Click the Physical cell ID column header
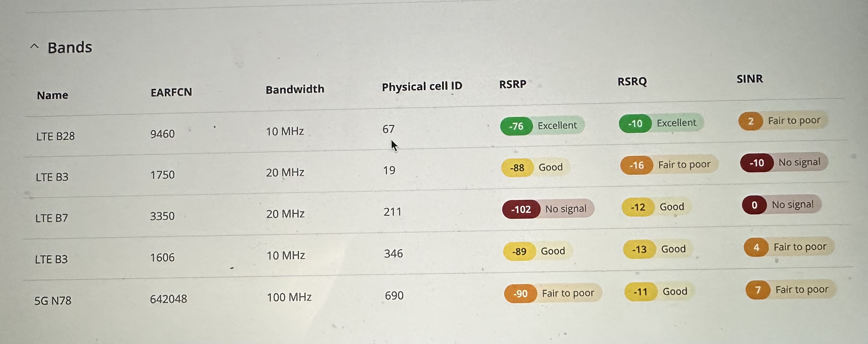This screenshot has height=344, width=868. (422, 86)
